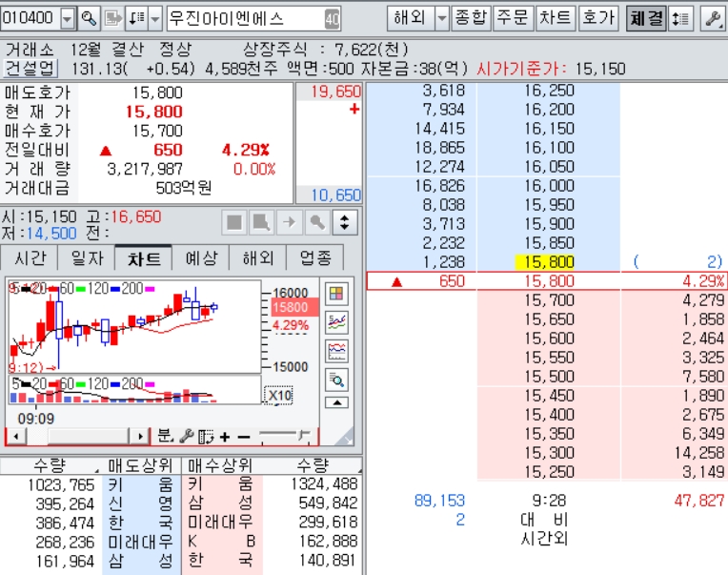728x575 pixels.
Task: Collapse chart tools with the up-triangle button
Action: [336, 402]
